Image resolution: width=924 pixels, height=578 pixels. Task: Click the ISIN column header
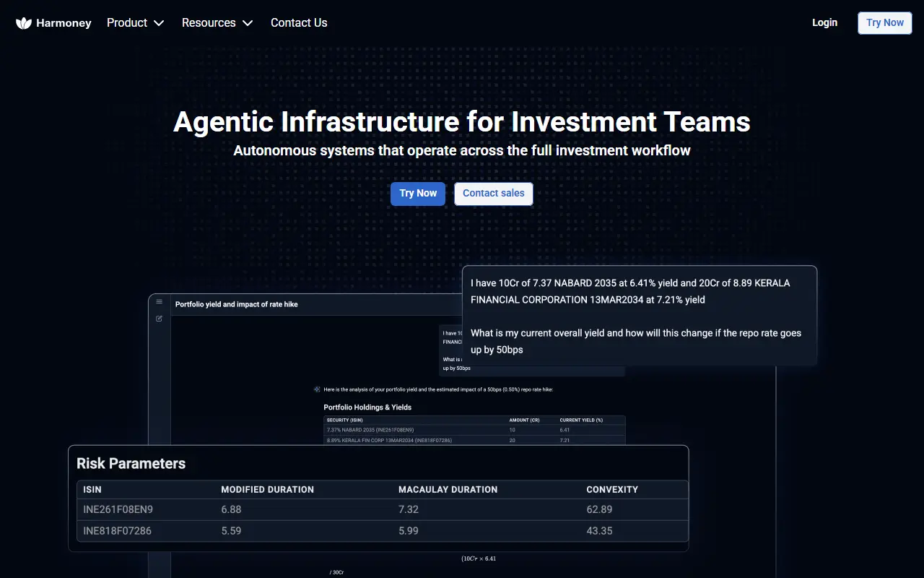92,490
